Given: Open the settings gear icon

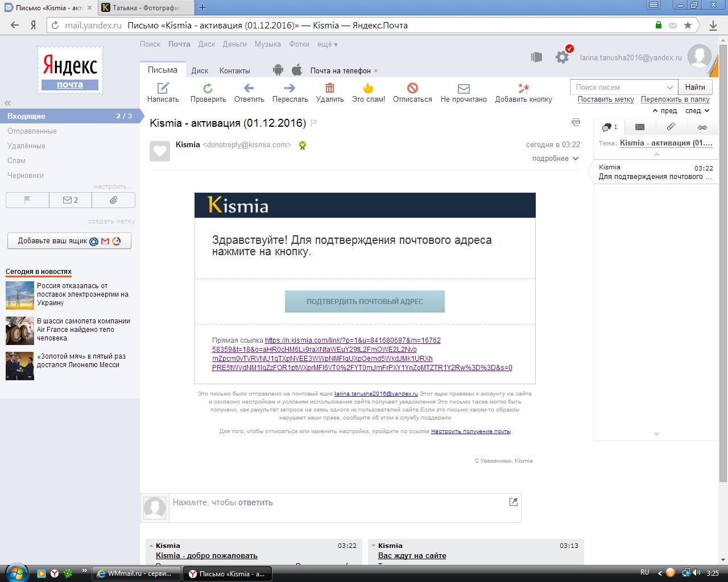Looking at the screenshot, I should click(x=562, y=57).
